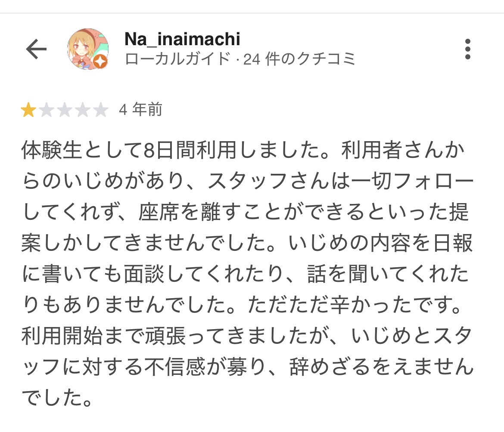Go back with the left arrow
The image size is (504, 432).
coord(36,49)
